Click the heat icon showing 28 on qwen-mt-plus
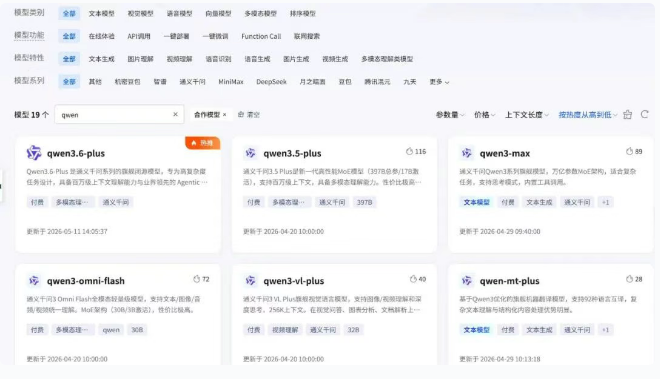 629,279
